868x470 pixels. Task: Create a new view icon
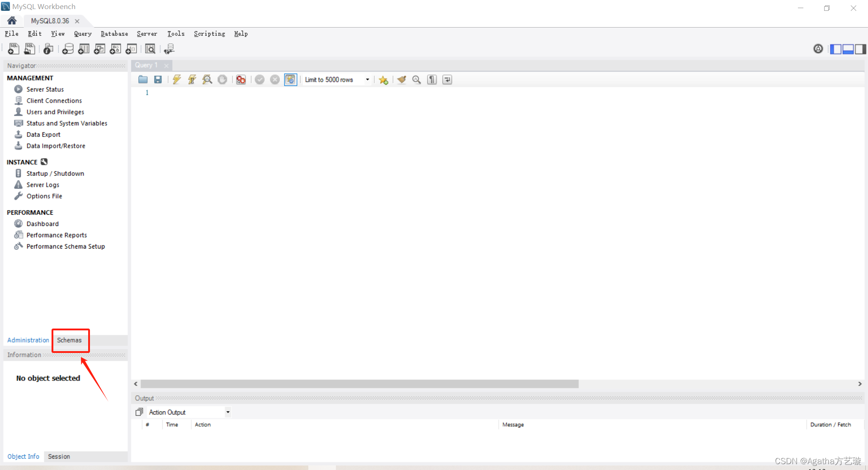[99, 49]
